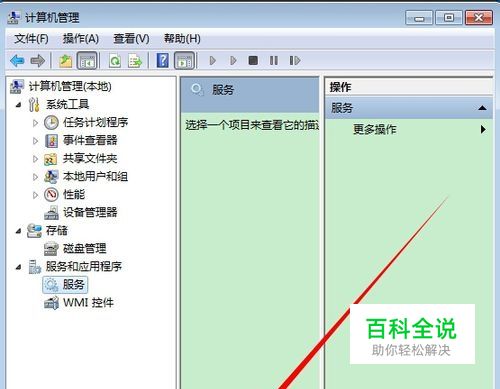Viewport: 500px width, 389px height.
Task: Collapse the 系统工具 tree node
Action: pyautogui.click(x=19, y=105)
